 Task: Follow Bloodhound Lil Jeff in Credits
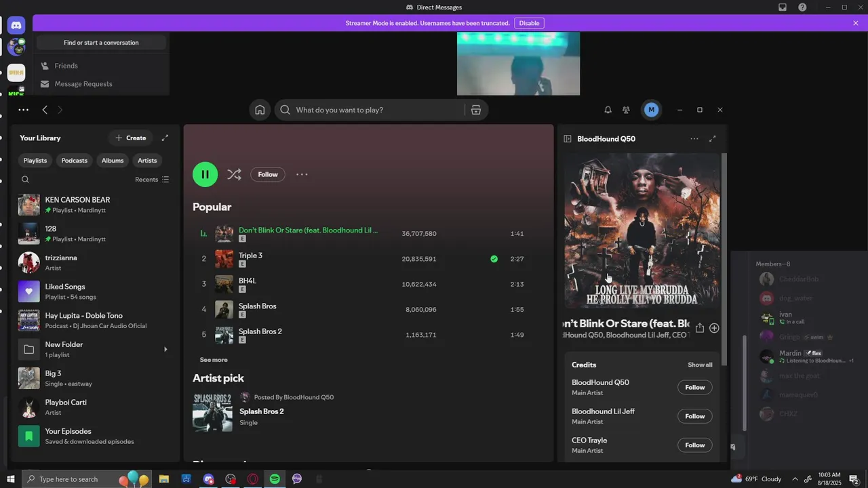pyautogui.click(x=695, y=416)
